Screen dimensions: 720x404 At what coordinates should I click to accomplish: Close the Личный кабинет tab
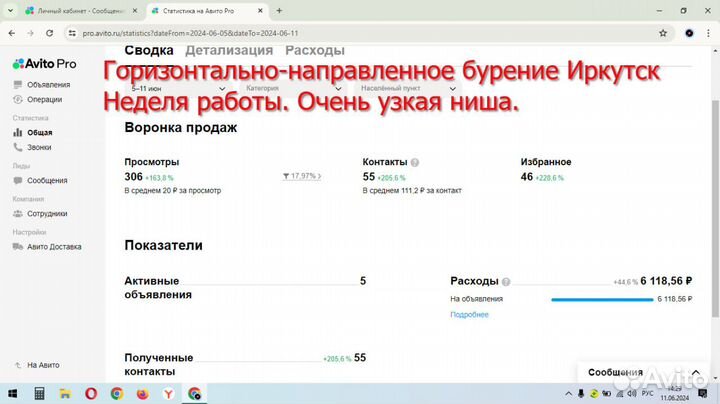point(135,11)
